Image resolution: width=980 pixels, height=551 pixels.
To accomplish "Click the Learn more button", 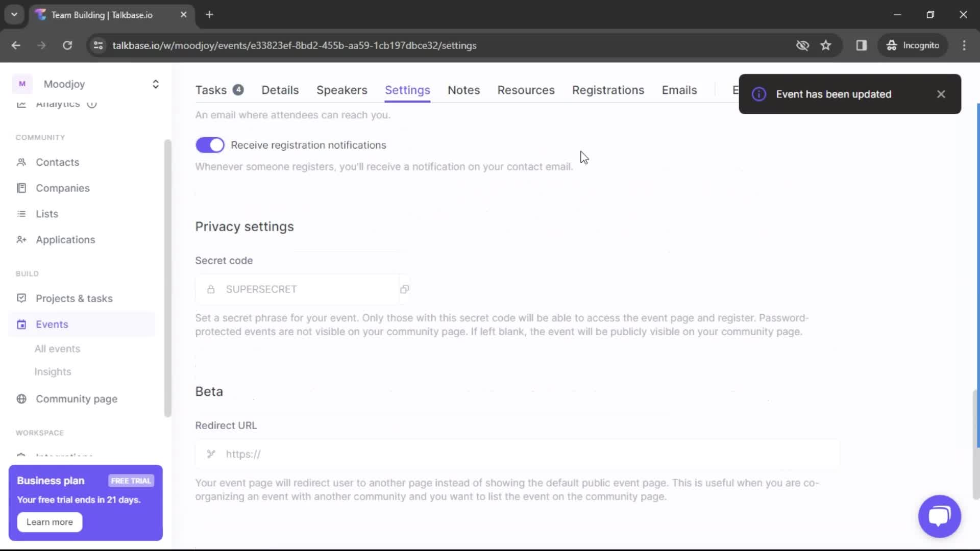I will (x=50, y=521).
